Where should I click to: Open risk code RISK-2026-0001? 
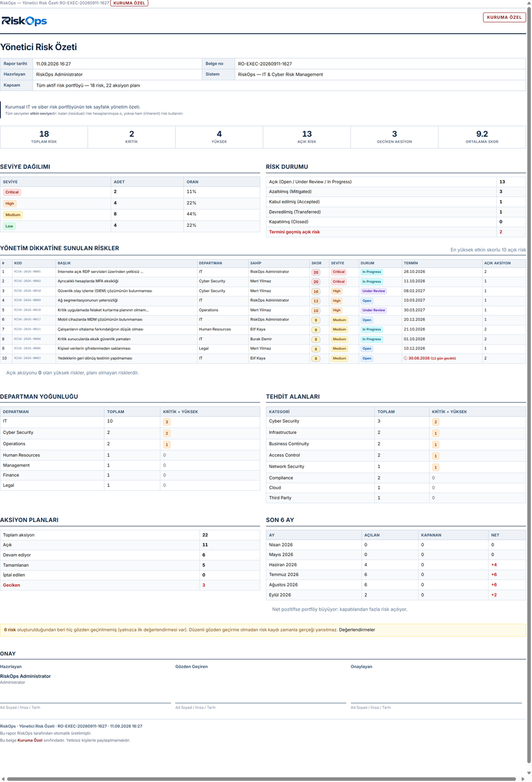27,272
